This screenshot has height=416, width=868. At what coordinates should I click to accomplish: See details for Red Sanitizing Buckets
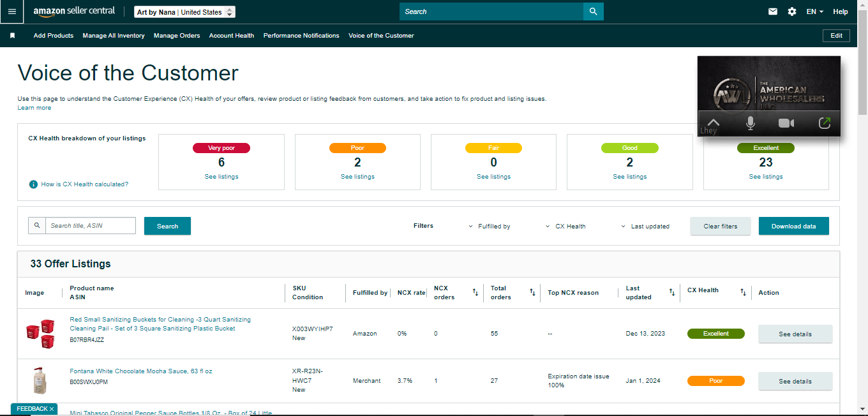click(795, 334)
